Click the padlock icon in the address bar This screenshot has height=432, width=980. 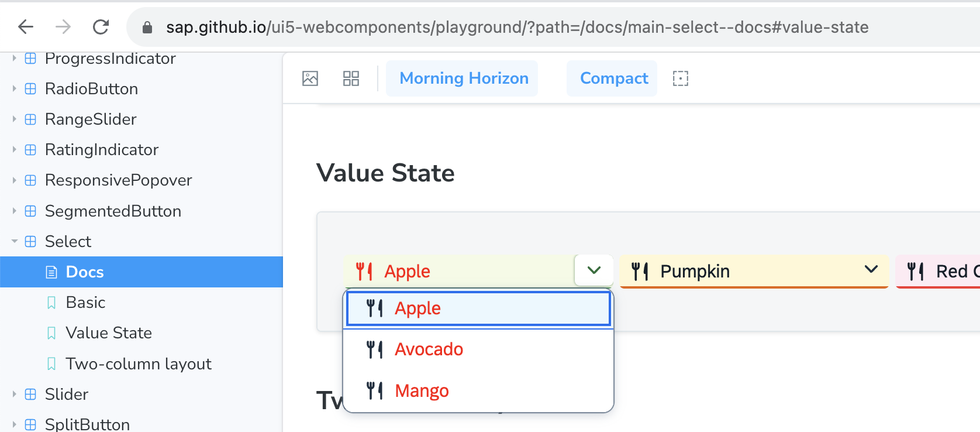click(147, 27)
